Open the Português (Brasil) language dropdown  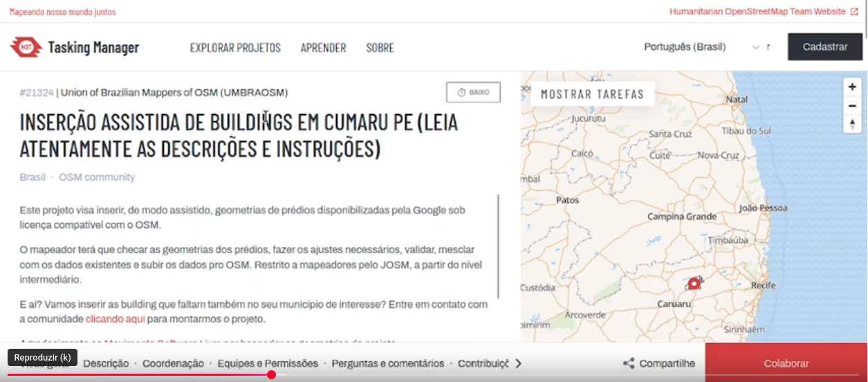pos(702,47)
